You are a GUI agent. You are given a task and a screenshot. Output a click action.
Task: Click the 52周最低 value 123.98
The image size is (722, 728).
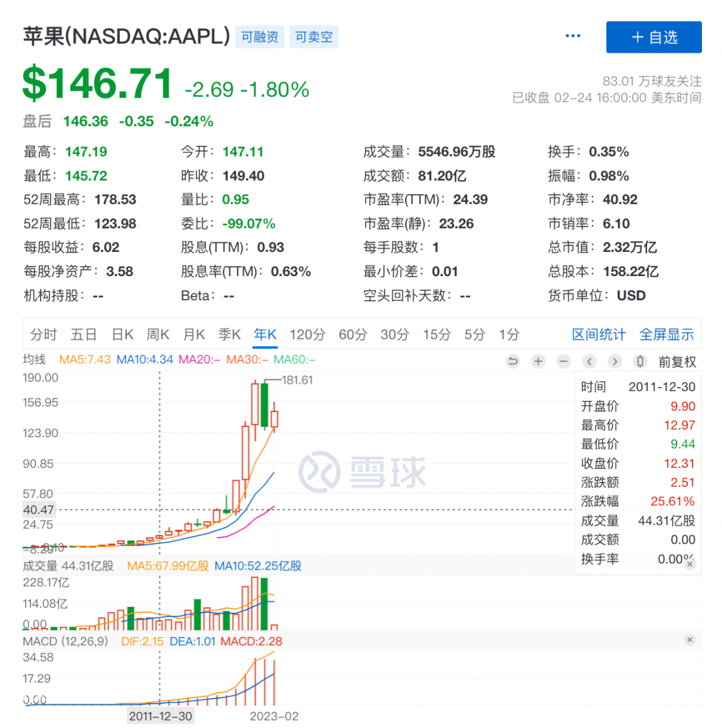(115, 224)
